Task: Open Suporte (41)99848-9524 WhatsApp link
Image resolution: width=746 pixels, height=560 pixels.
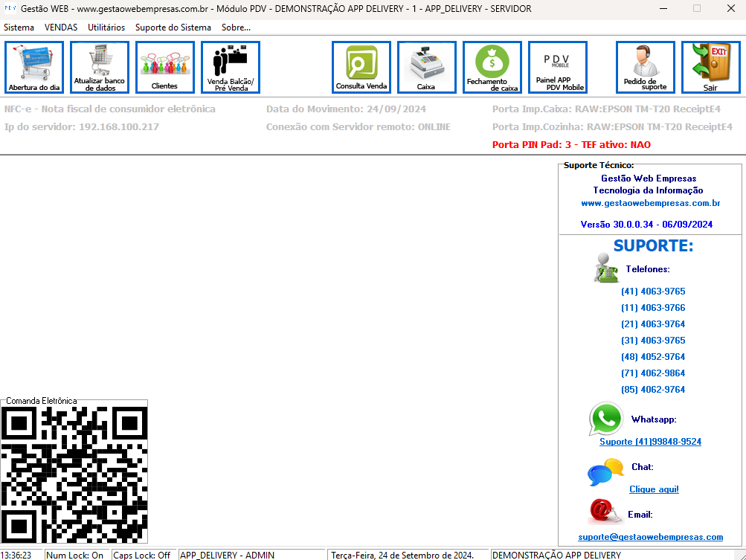Action: [x=650, y=442]
